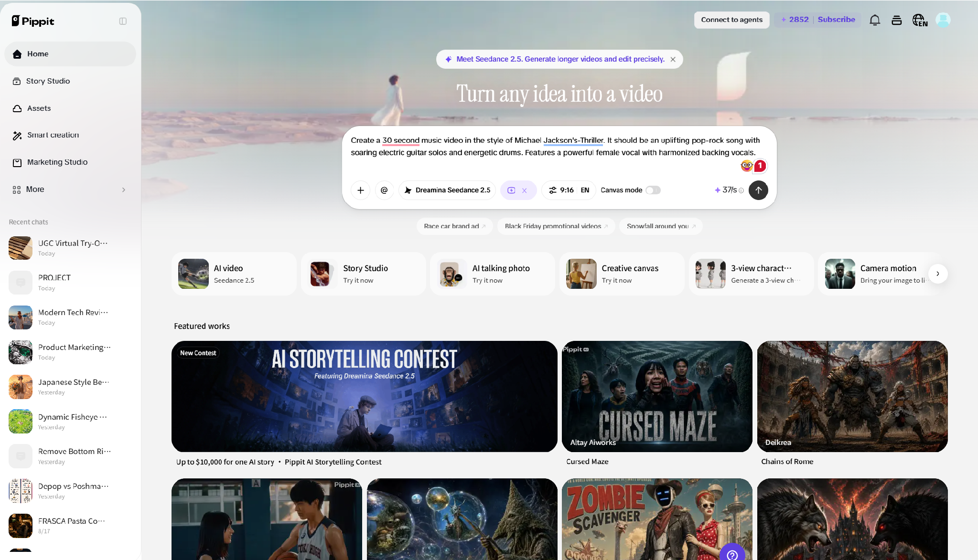Click the Pippit AI Storytelling Contest caption

(x=333, y=462)
